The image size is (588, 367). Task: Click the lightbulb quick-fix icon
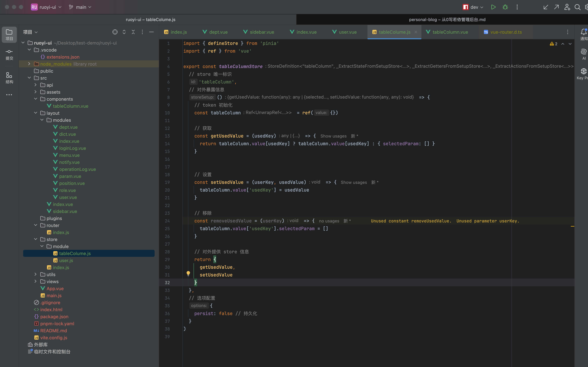pyautogui.click(x=188, y=273)
